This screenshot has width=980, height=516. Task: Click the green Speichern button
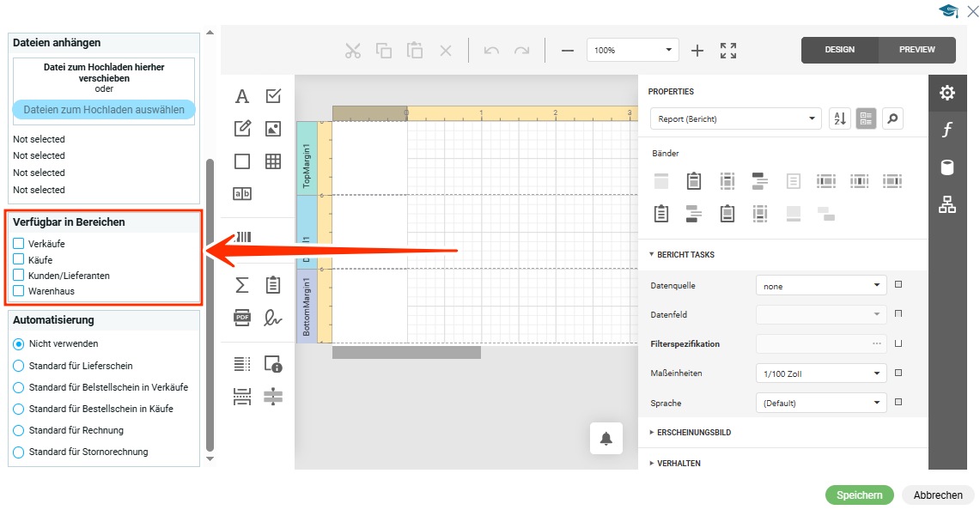859,495
